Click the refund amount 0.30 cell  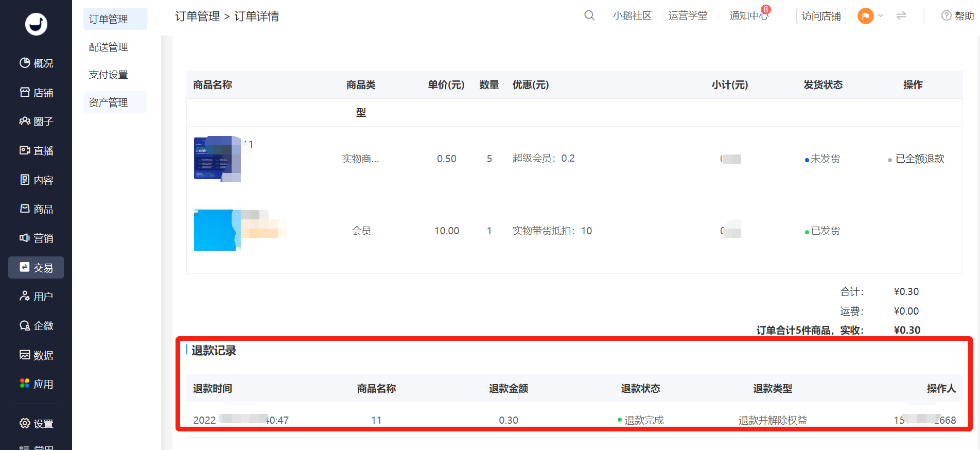[509, 420]
